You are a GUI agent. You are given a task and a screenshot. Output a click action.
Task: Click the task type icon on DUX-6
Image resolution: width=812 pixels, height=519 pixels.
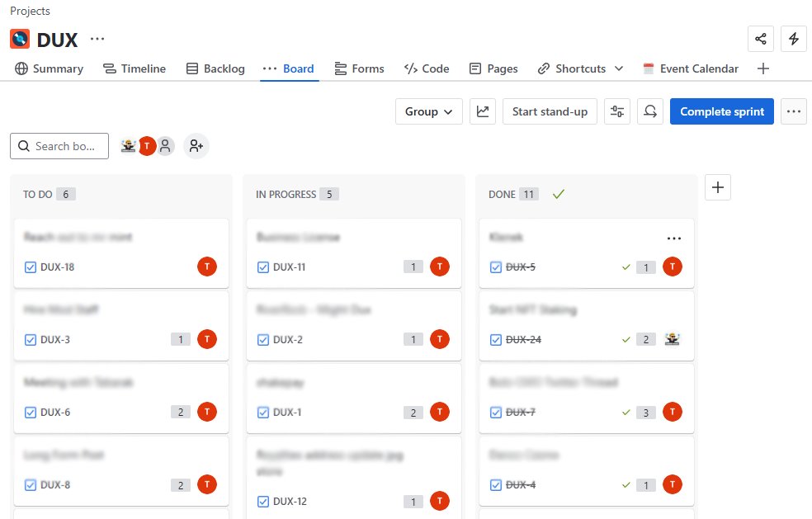click(31, 413)
